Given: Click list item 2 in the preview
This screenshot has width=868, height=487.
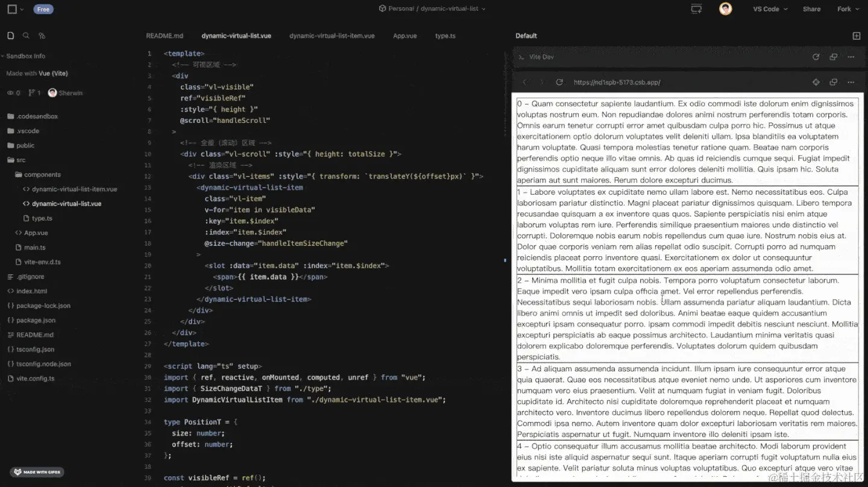Looking at the screenshot, I should click(688, 318).
